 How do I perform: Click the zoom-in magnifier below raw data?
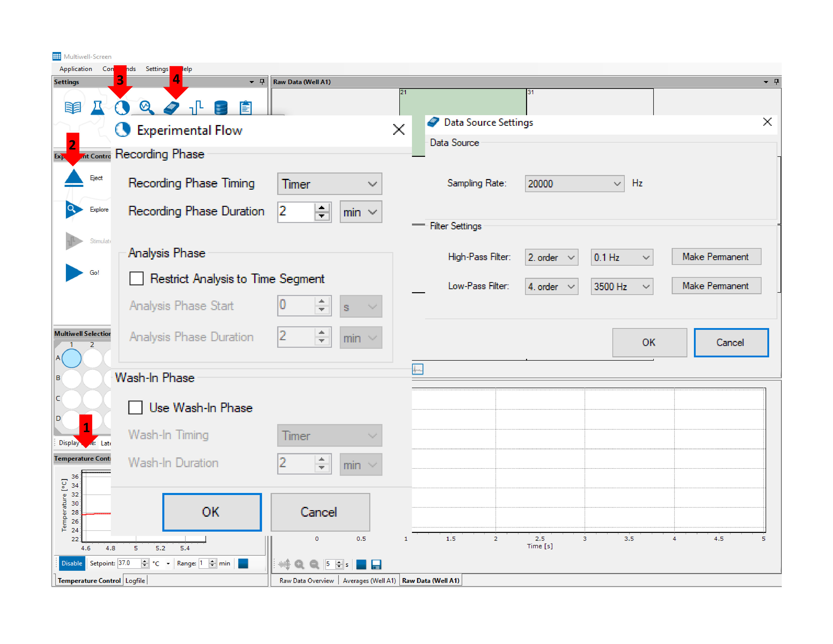(299, 564)
